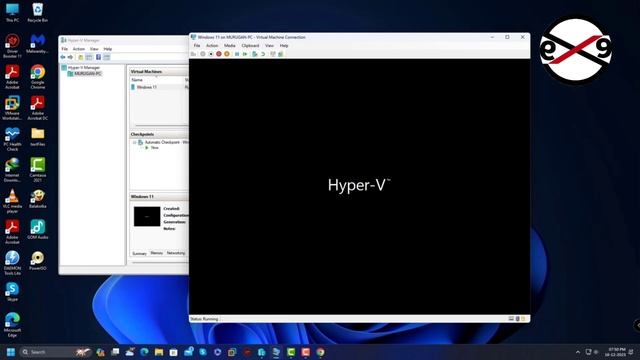Switch to the Summary tab in Hyper-V Manager
The width and height of the screenshot is (640, 360).
click(x=139, y=253)
